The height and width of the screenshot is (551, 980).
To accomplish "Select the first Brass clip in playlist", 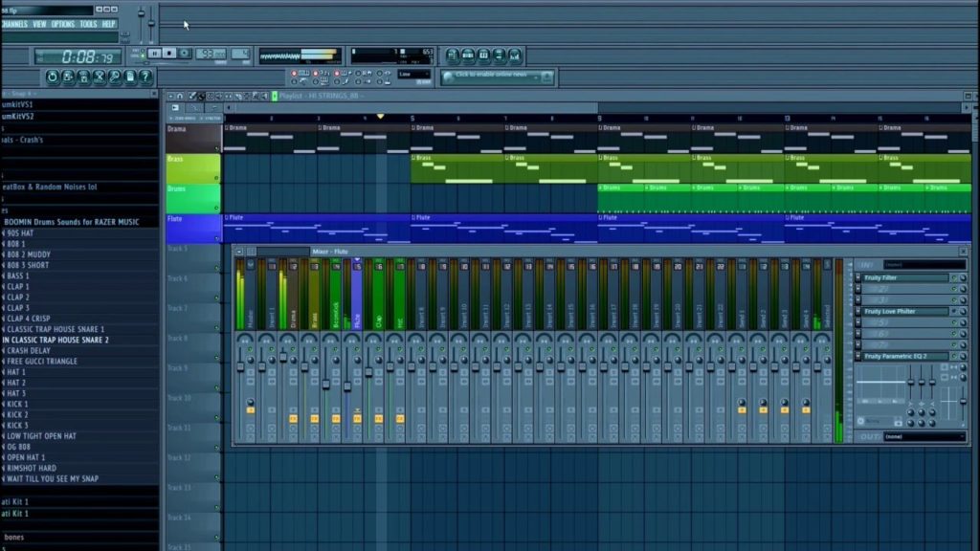I will pos(457,168).
